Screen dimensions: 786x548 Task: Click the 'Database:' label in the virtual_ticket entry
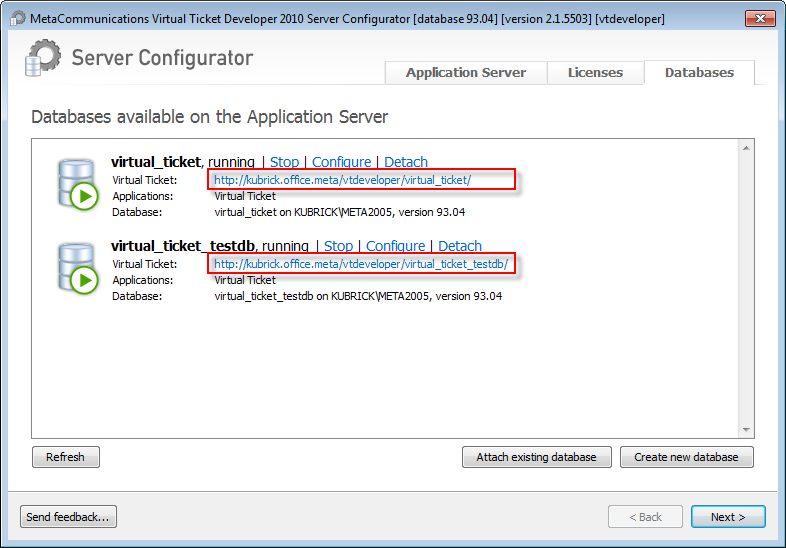(137, 212)
